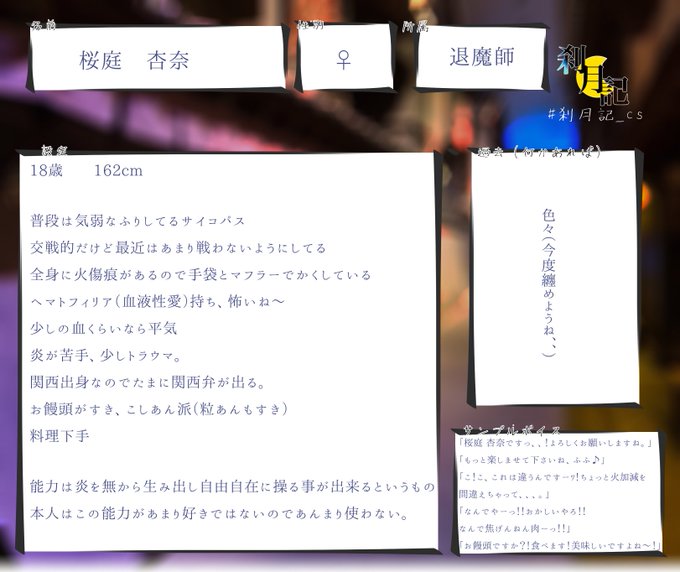The image size is (680, 572).
Task: Click the サンプルボイス section heading
Action: 512,430
